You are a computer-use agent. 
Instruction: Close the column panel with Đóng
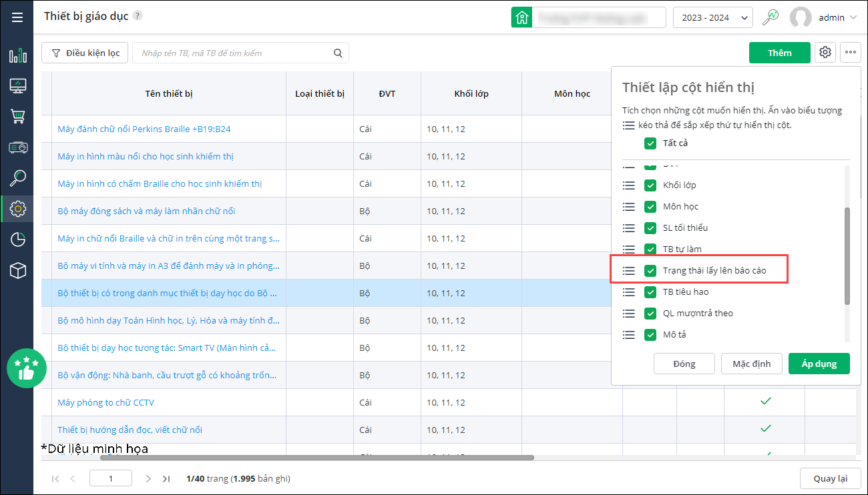point(684,364)
